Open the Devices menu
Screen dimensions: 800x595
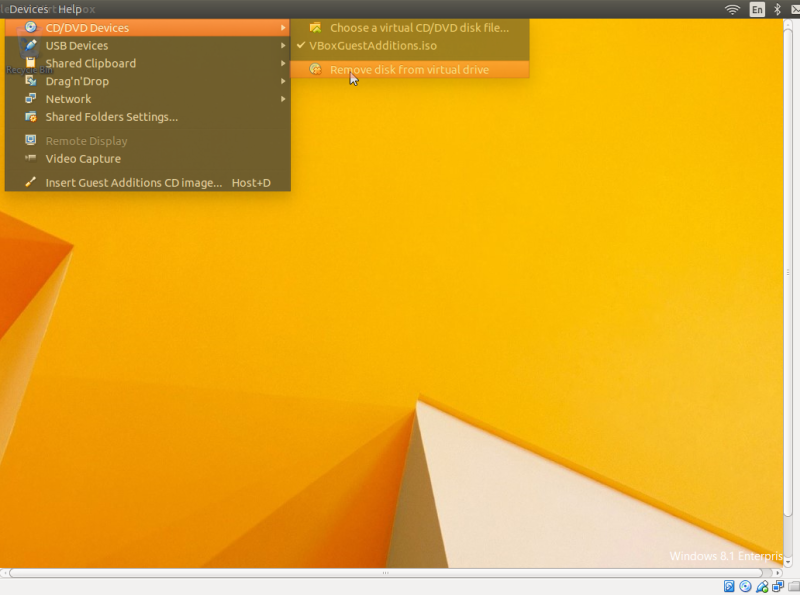pyautogui.click(x=29, y=9)
